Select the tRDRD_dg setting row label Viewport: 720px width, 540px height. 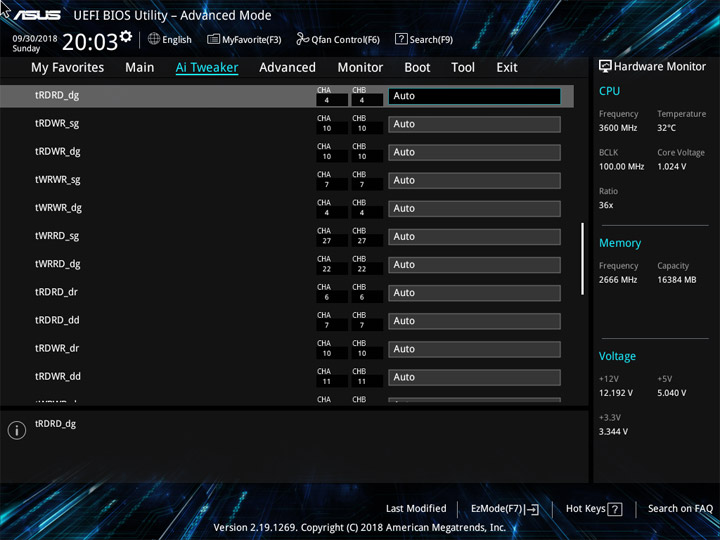click(57, 96)
